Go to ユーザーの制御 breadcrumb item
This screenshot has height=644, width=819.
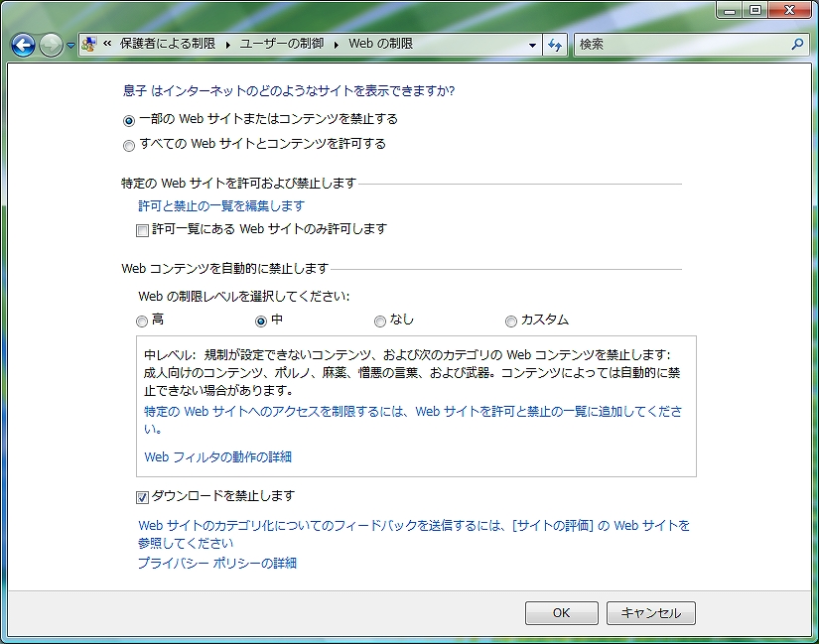284,45
